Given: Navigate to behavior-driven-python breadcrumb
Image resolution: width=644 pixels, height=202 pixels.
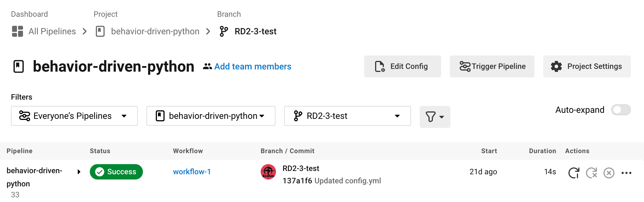Looking at the screenshot, I should point(155,31).
